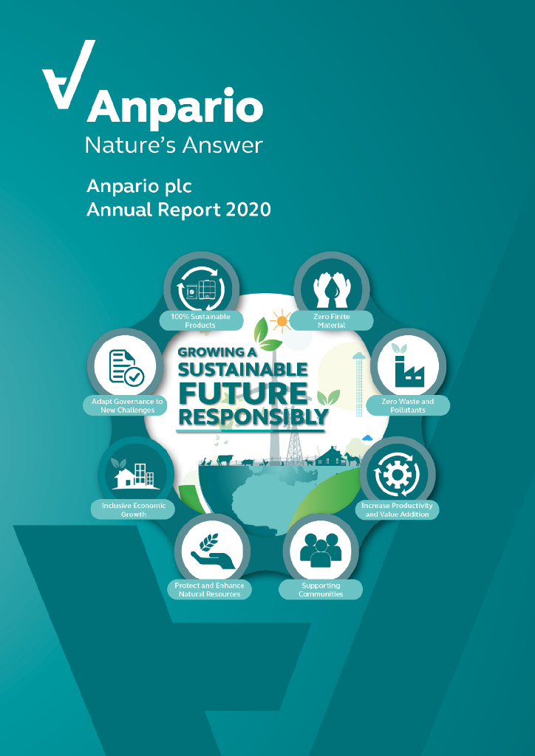This screenshot has width=535, height=756.
Task: Click the 'Anpario plc' title line
Action: tap(139, 186)
